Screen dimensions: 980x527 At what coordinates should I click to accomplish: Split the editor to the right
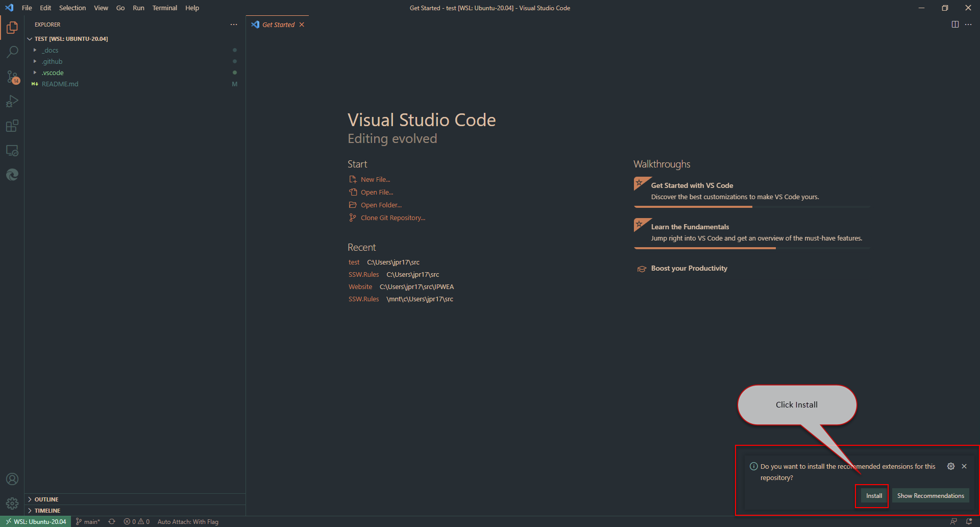click(955, 25)
